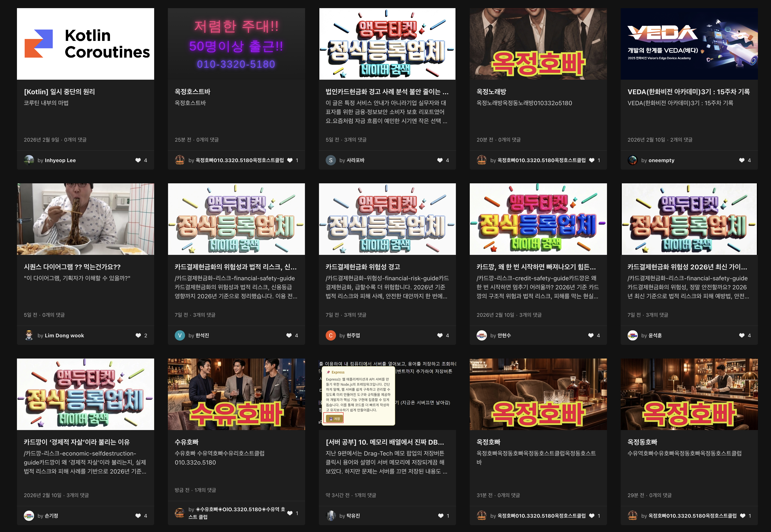Click 한석진's 'V' avatar icon
The width and height of the screenshot is (771, 532).
pyautogui.click(x=179, y=335)
